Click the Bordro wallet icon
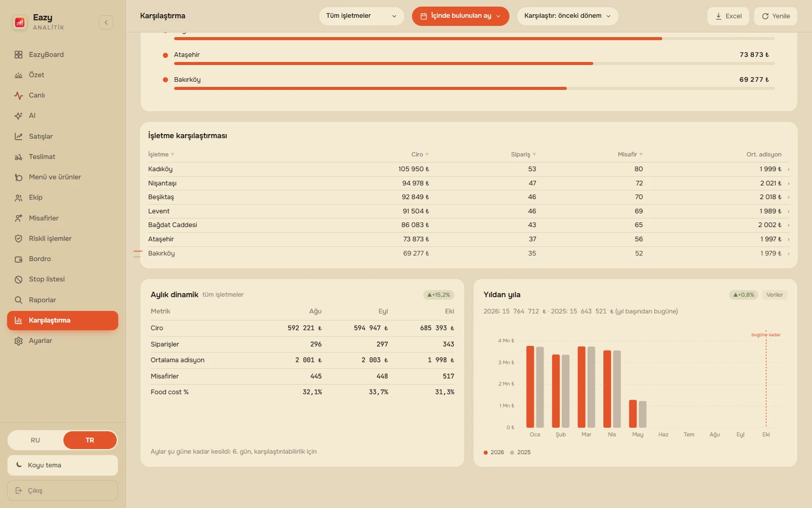Image resolution: width=812 pixels, height=508 pixels. (19, 259)
